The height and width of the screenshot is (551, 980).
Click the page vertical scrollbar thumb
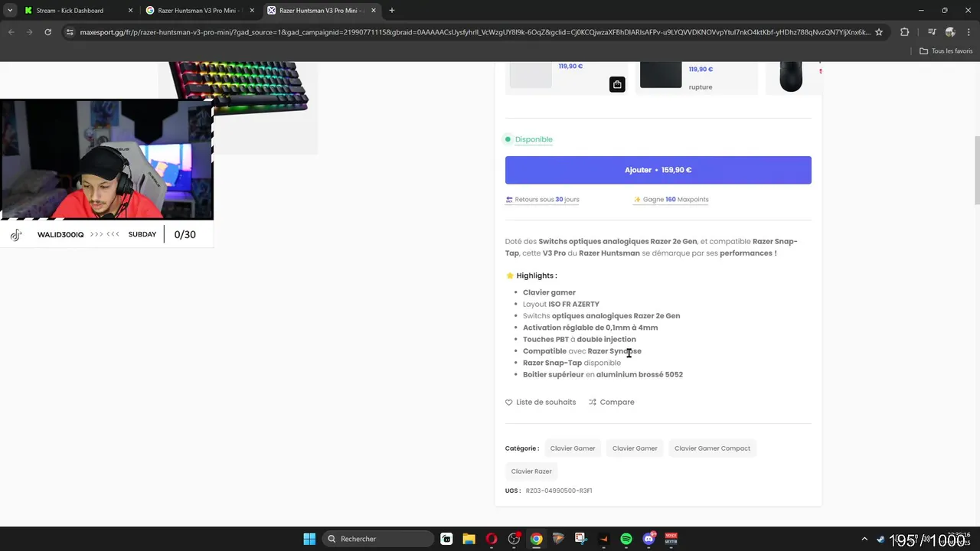976,171
